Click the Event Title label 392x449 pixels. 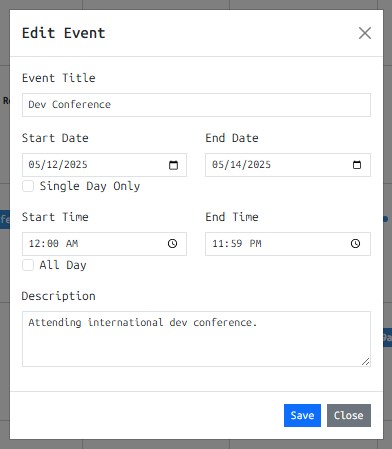click(x=59, y=78)
